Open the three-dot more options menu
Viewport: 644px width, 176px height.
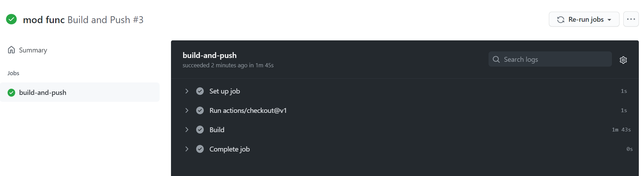pyautogui.click(x=631, y=19)
